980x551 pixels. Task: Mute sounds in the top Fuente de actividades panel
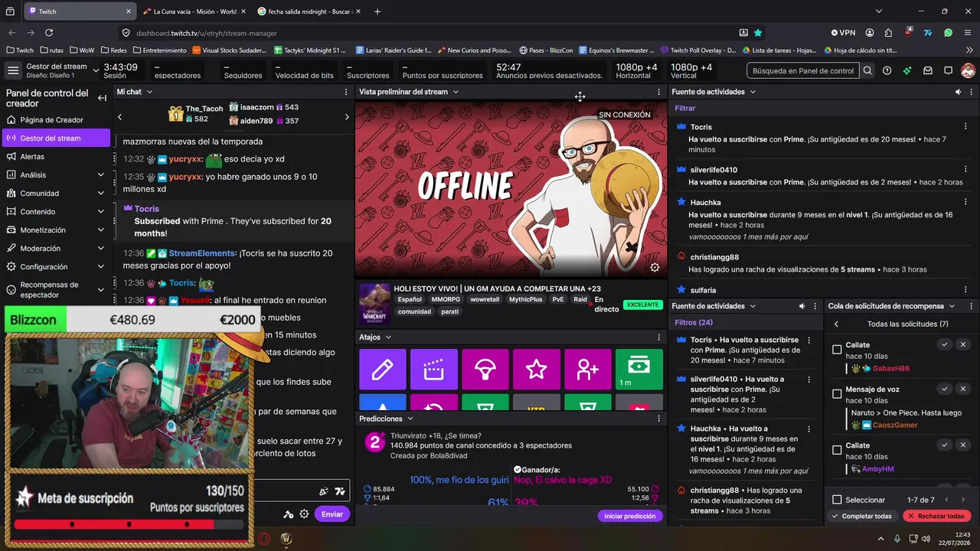pos(958,92)
